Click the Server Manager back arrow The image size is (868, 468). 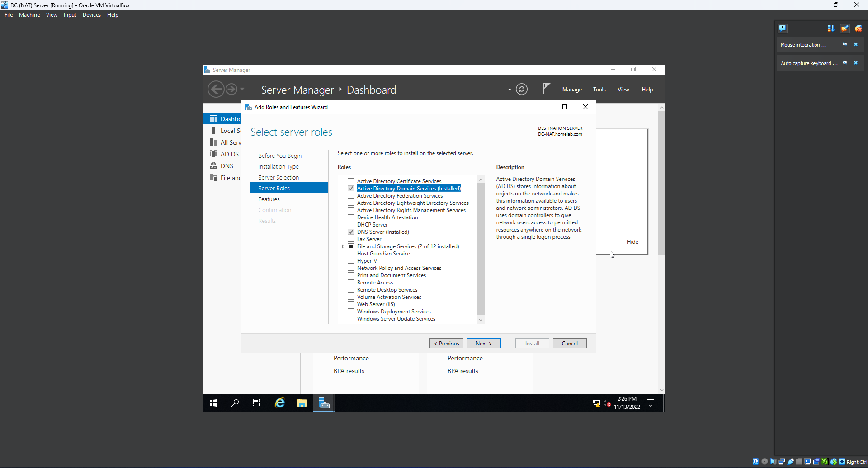tap(216, 89)
